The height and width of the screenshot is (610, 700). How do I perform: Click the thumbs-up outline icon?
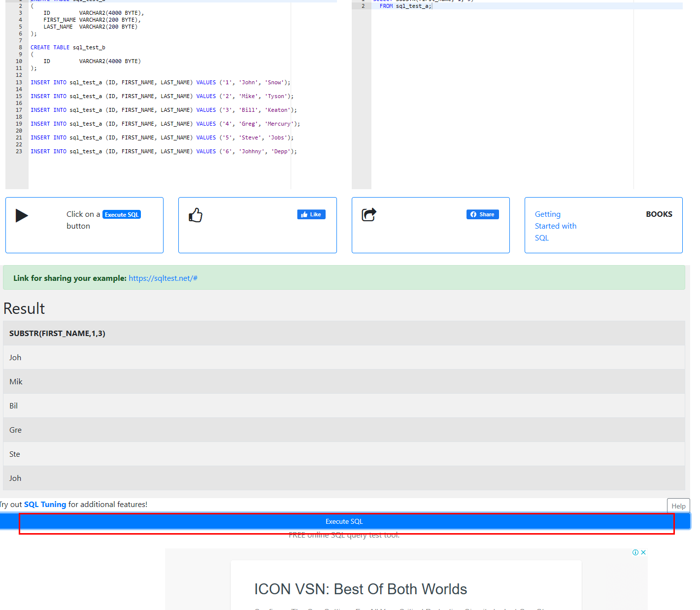pos(196,215)
